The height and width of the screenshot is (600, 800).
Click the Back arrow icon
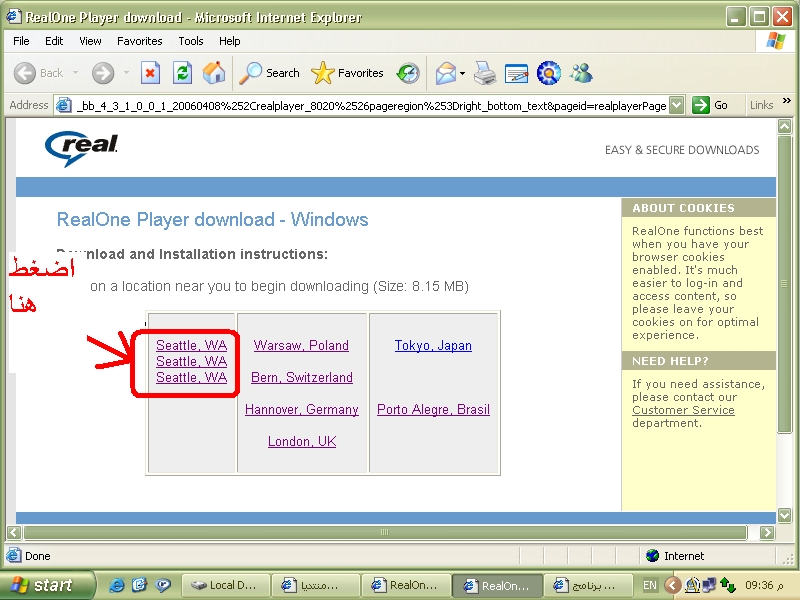coord(24,73)
